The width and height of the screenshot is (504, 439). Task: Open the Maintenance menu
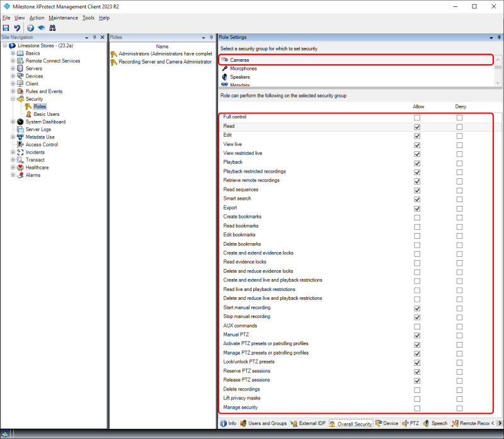[x=63, y=18]
